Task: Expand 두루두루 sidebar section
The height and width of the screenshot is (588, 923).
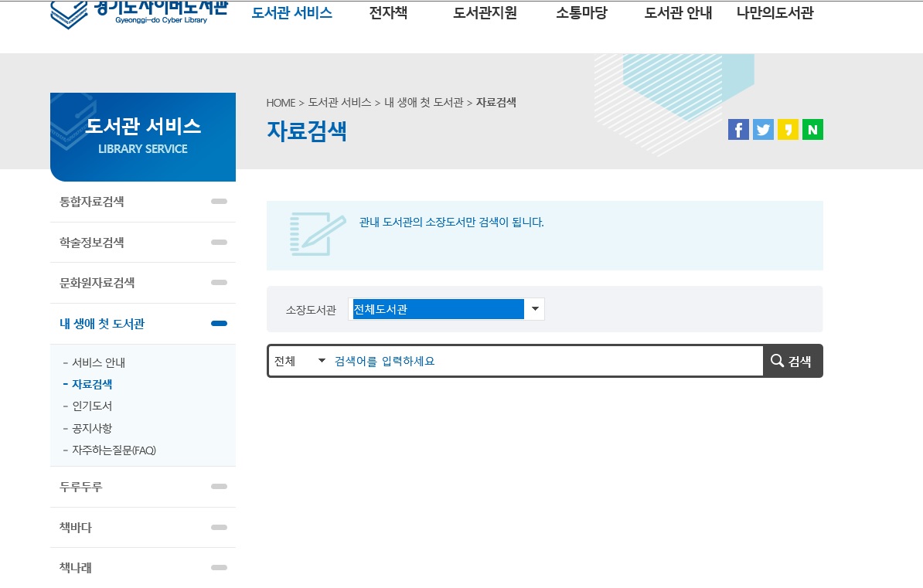Action: click(x=143, y=486)
